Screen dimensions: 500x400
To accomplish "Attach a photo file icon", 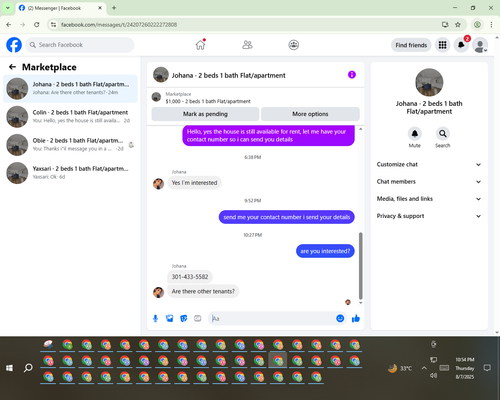I will click(x=170, y=319).
